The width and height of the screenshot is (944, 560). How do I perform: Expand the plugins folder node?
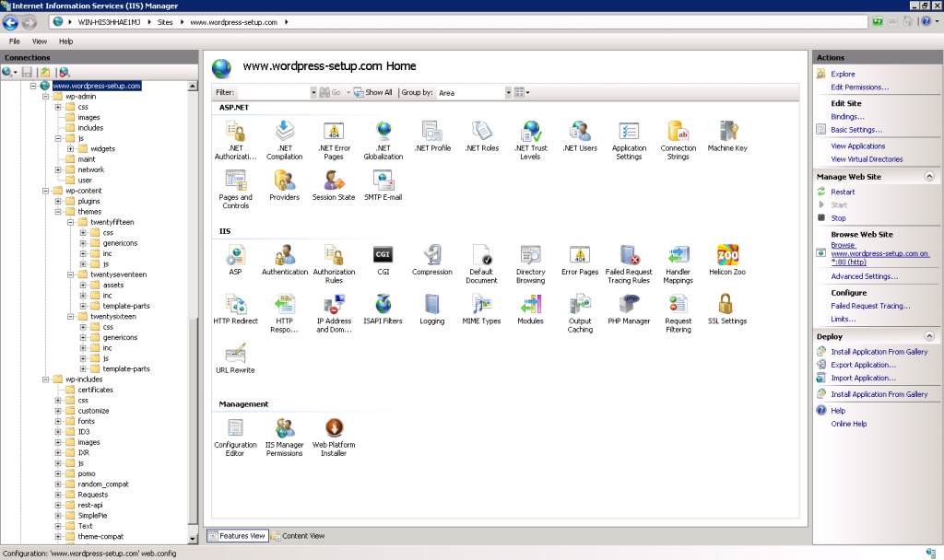58,201
